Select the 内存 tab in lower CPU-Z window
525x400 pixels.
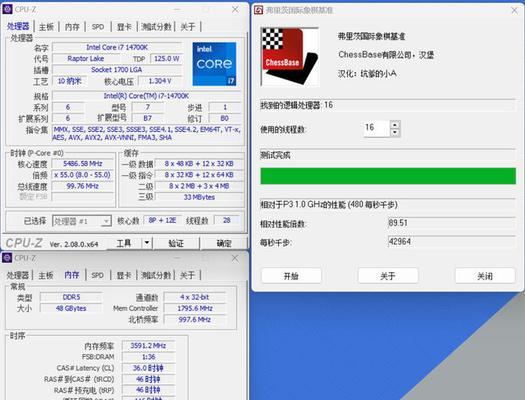[x=72, y=275]
